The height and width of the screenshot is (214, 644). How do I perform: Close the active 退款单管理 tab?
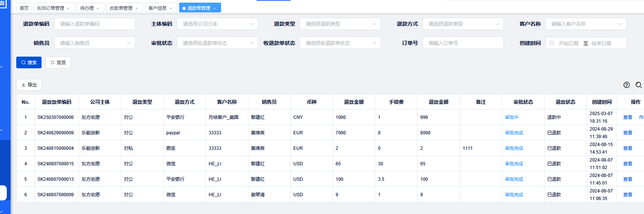click(x=215, y=8)
